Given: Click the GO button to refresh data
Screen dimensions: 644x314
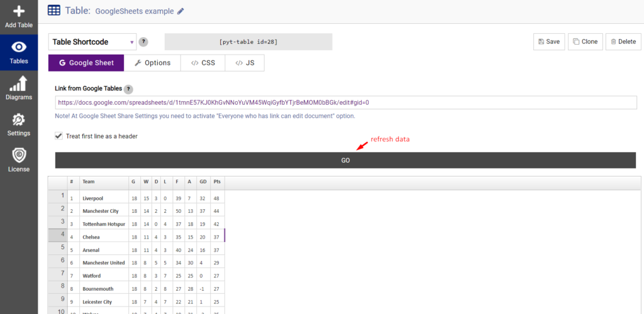Looking at the screenshot, I should click(x=345, y=160).
